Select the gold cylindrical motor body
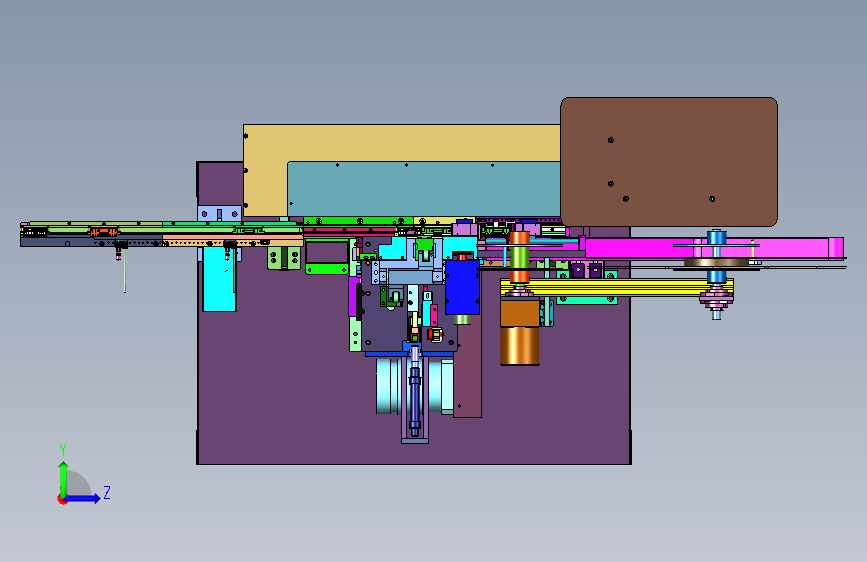The height and width of the screenshot is (562, 867). pos(520,346)
